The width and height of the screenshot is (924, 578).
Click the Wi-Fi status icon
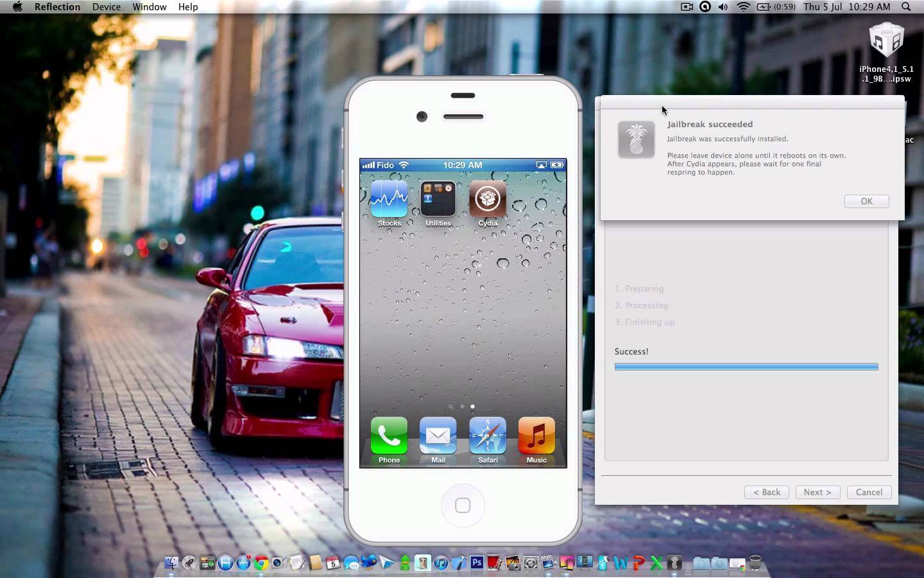(x=743, y=6)
